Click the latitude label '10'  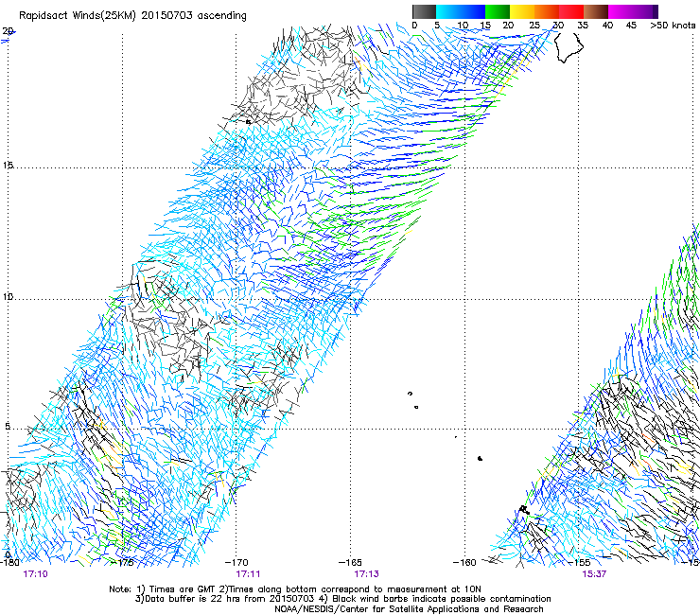pos(8,297)
